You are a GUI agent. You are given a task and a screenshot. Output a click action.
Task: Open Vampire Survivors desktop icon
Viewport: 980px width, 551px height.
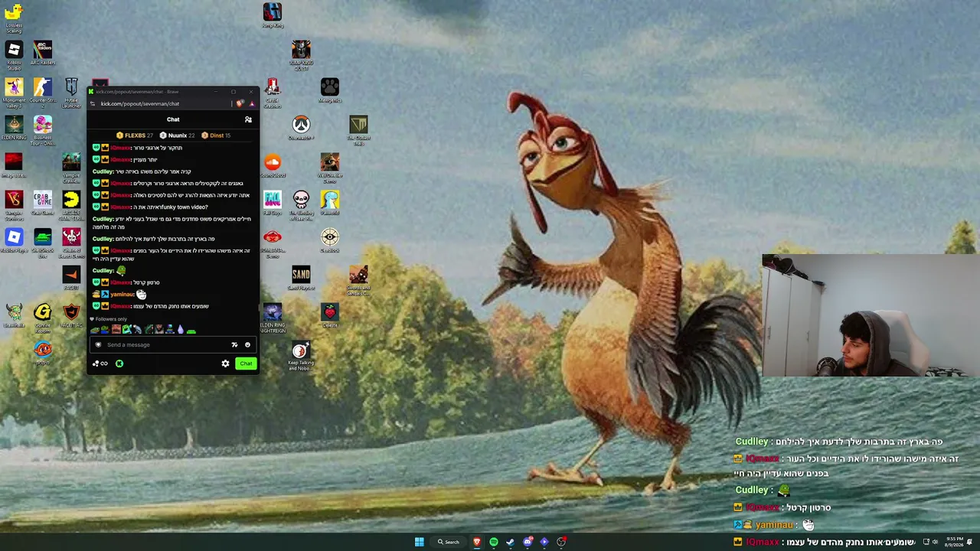[x=14, y=205]
